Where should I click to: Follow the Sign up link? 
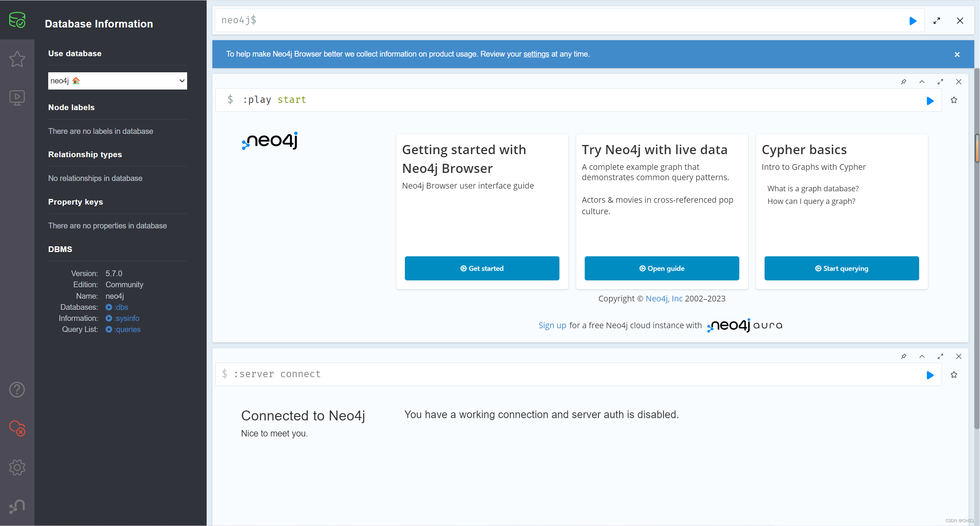tap(552, 325)
